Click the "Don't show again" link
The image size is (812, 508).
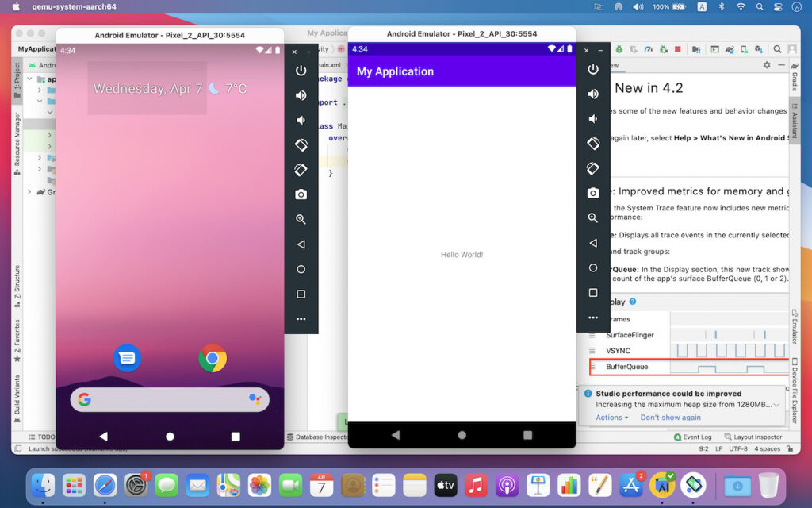[x=670, y=418]
